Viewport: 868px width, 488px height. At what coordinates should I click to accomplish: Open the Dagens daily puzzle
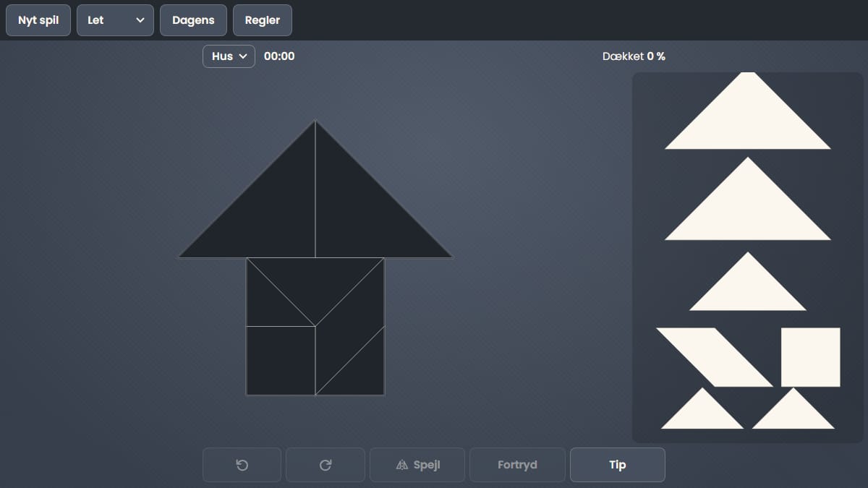(x=193, y=20)
